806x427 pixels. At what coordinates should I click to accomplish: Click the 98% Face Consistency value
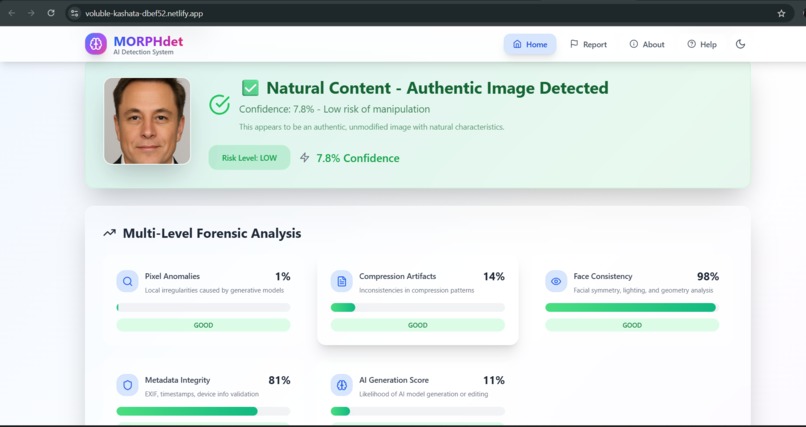pyautogui.click(x=708, y=277)
